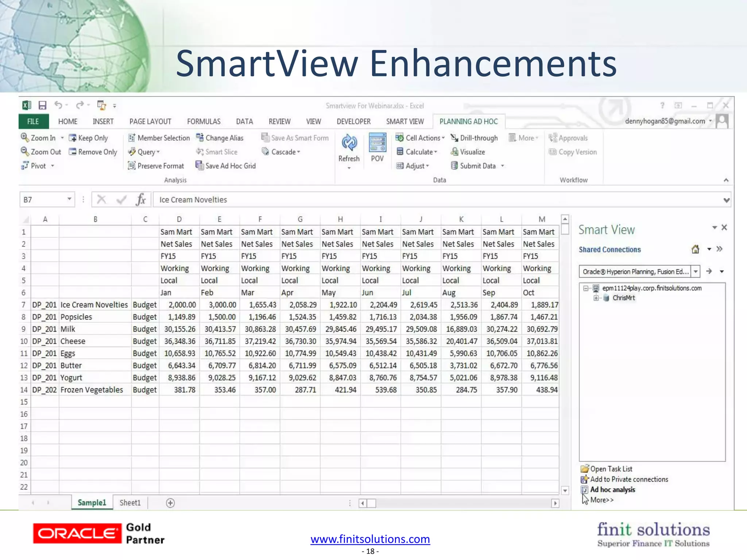Click the Zoom In ribbon button
The width and height of the screenshot is (747, 560).
[38, 138]
